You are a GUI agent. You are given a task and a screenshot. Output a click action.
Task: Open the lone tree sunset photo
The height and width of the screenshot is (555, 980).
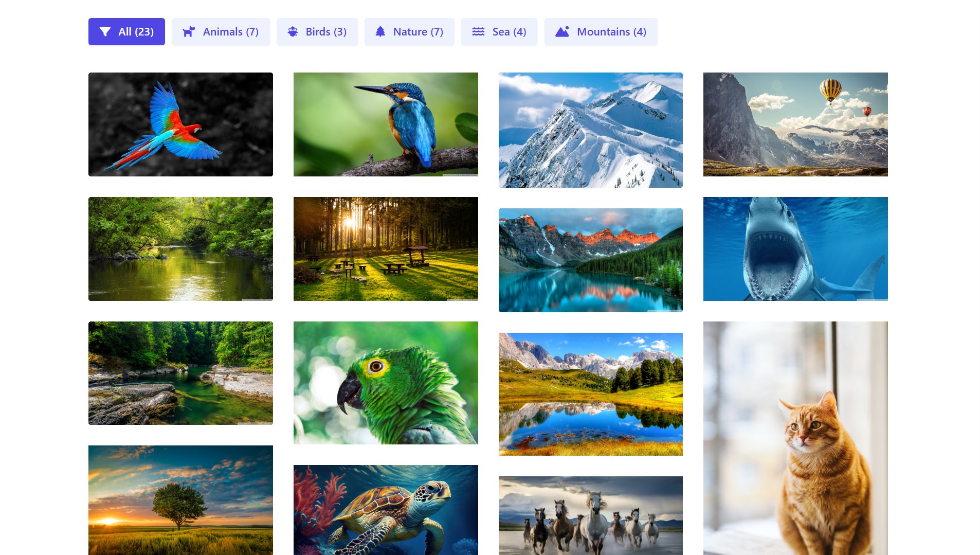click(x=180, y=500)
